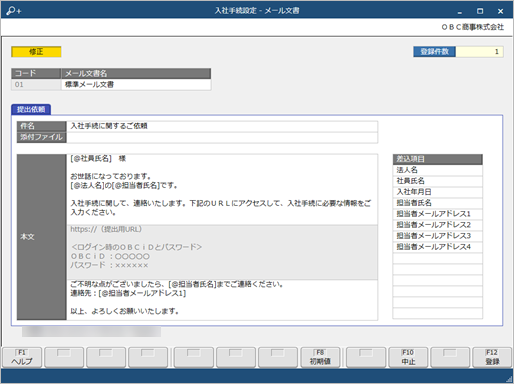Select 担当者メールアドレス2 in the list
Image resolution: width=514 pixels, height=384 pixels.
pyautogui.click(x=438, y=225)
